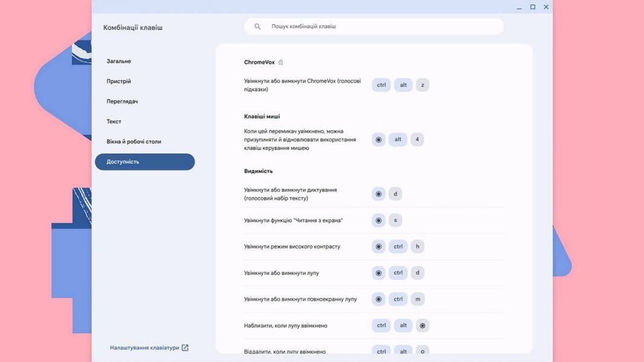The image size is (644, 362).
Task: Click the search magnifier icon
Action: pos(257,26)
